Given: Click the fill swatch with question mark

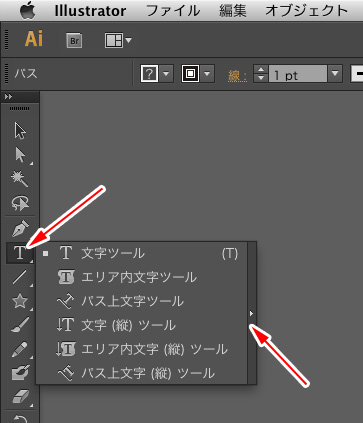Looking at the screenshot, I should [x=149, y=73].
